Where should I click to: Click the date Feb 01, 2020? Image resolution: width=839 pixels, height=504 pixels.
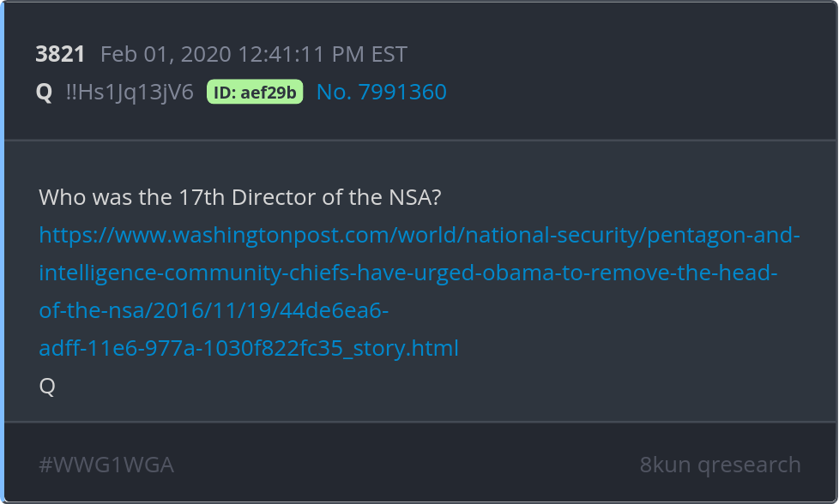click(166, 55)
